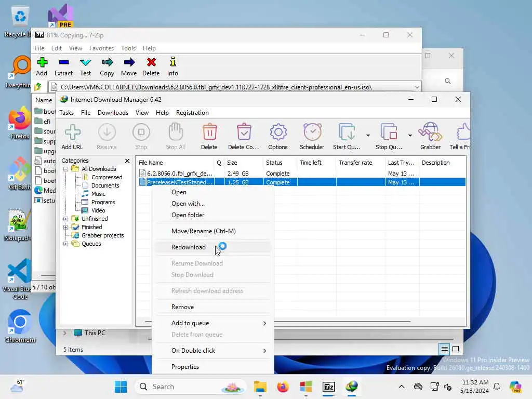Expand the Finished category node
The width and height of the screenshot is (532, 399).
tap(66, 228)
